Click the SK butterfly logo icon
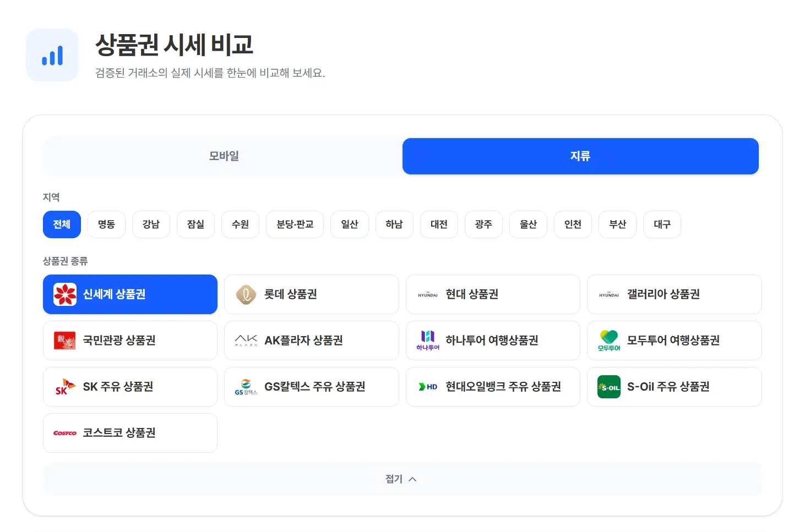The image size is (810, 532). click(x=65, y=387)
